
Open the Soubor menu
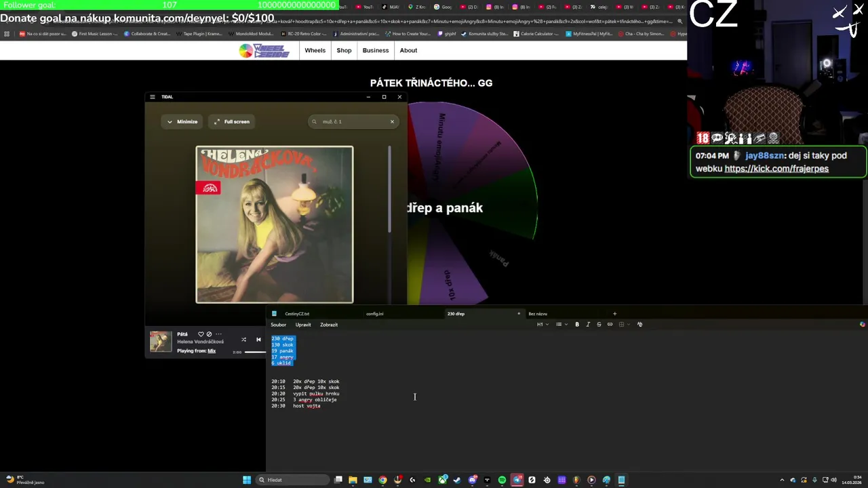[279, 325]
